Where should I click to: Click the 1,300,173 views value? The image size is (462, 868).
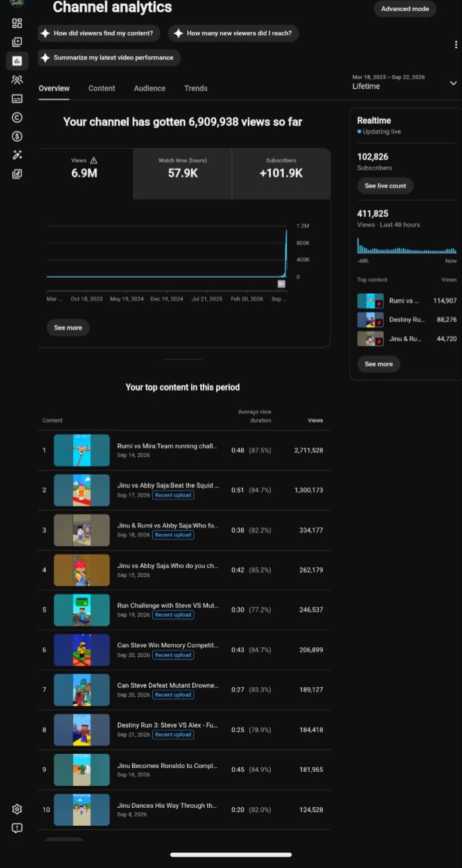tap(309, 490)
